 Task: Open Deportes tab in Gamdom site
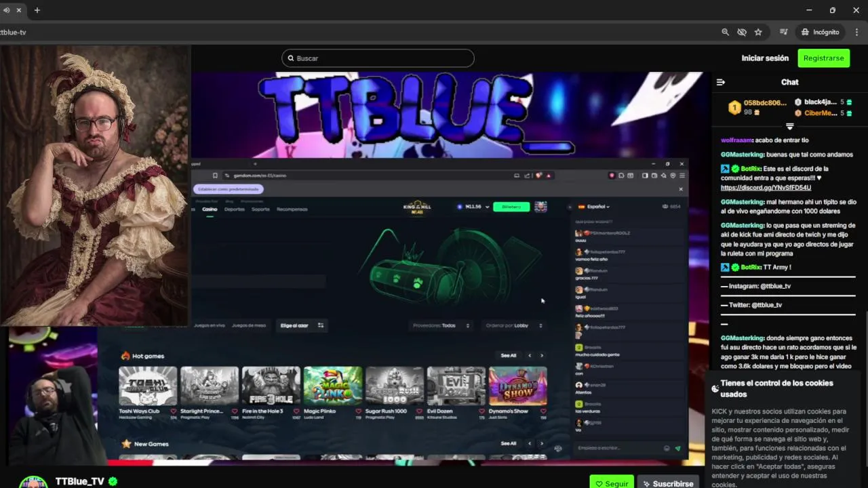235,209
